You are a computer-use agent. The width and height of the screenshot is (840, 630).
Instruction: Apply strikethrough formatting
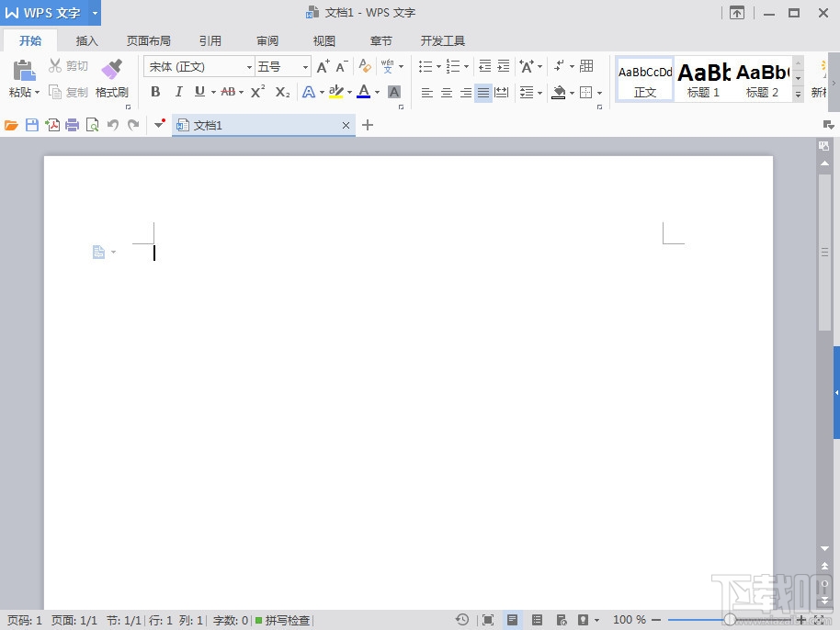pos(228,92)
